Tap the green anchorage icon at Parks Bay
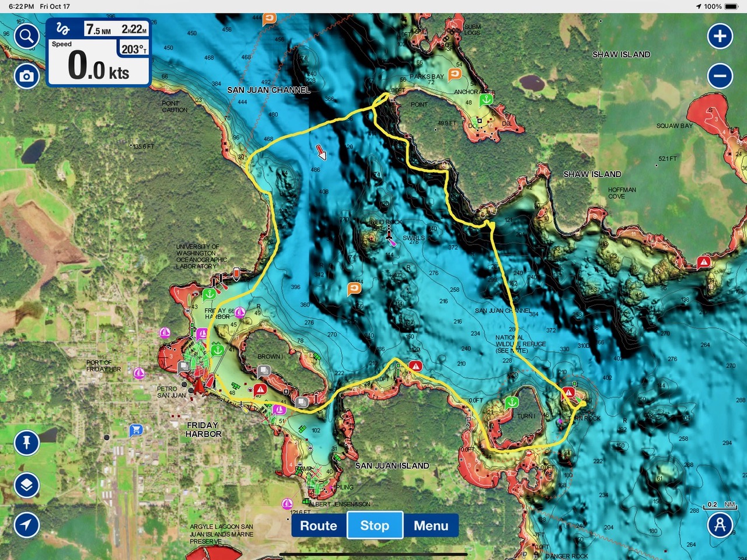Image resolution: width=747 pixels, height=560 pixels. coord(486,99)
